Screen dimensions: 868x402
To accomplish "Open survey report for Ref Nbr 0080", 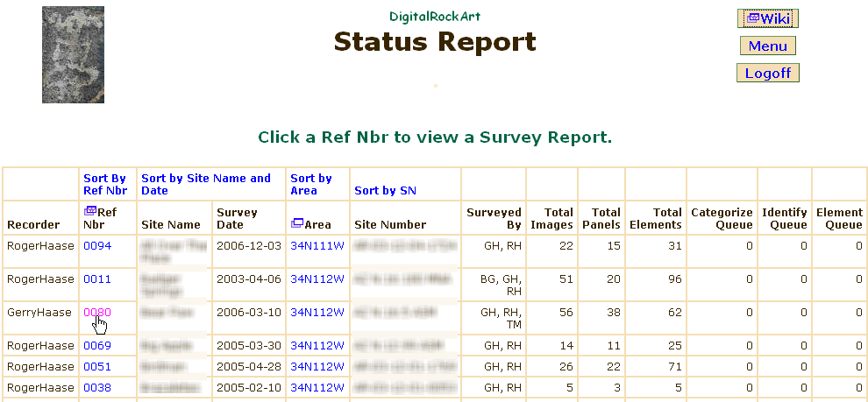I will click(97, 312).
